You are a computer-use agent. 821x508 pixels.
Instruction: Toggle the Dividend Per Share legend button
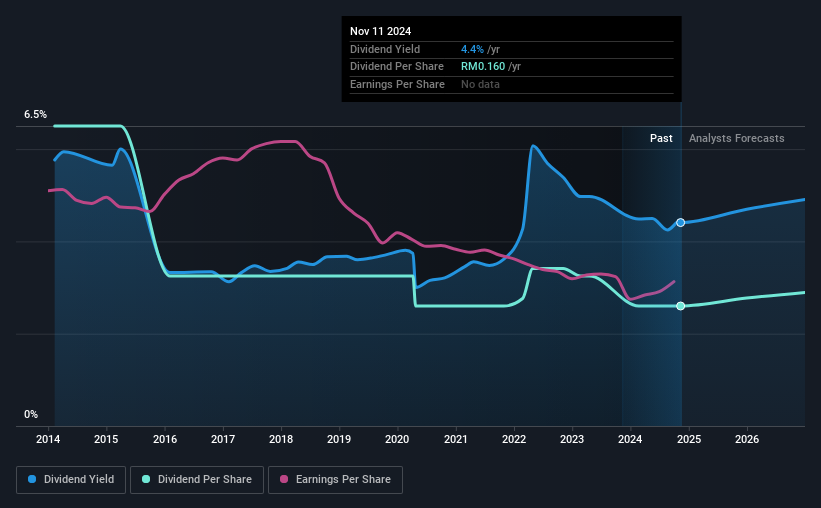[x=197, y=480]
